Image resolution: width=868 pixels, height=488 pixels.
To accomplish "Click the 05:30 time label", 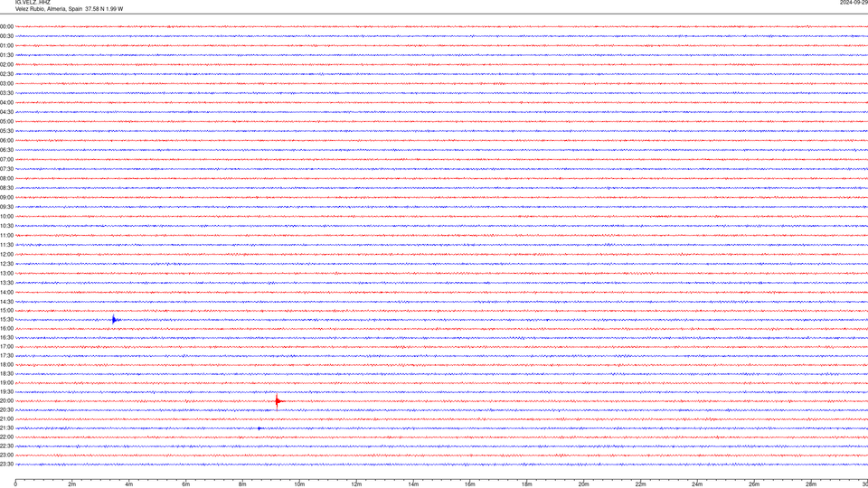I will 6,130.
